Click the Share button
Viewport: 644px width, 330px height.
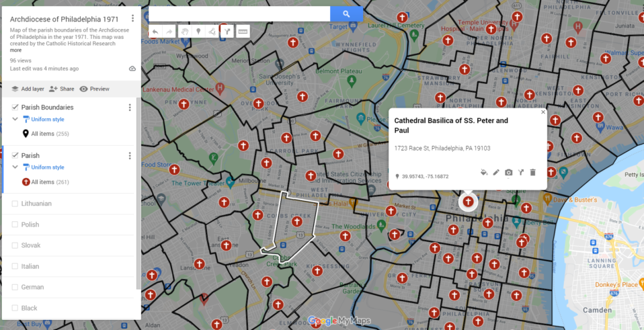click(62, 89)
